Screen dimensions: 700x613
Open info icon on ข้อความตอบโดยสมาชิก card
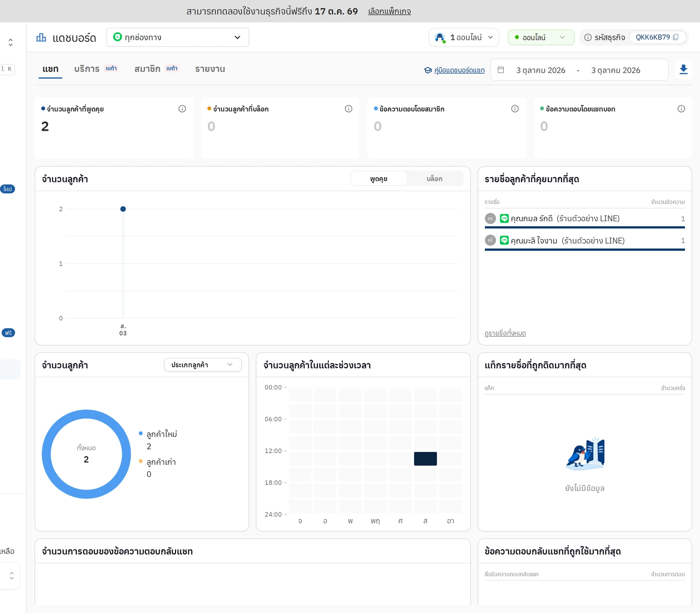[514, 109]
